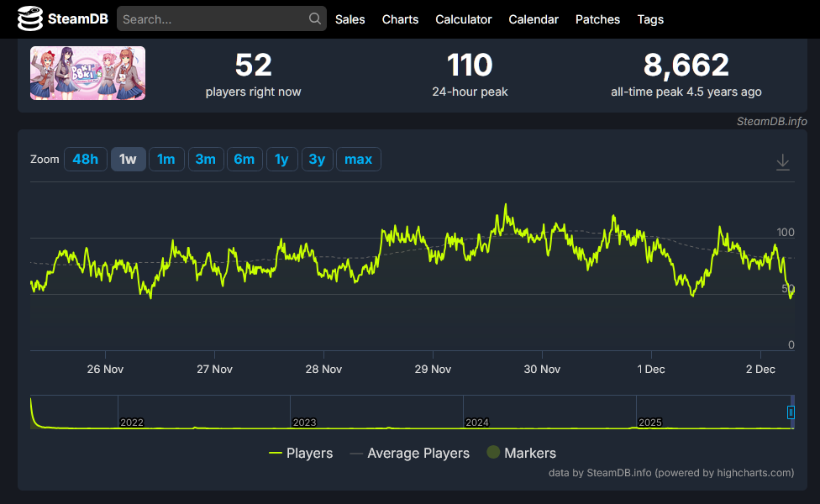Go to the Calculator page
This screenshot has height=504, width=820.
coord(463,19)
